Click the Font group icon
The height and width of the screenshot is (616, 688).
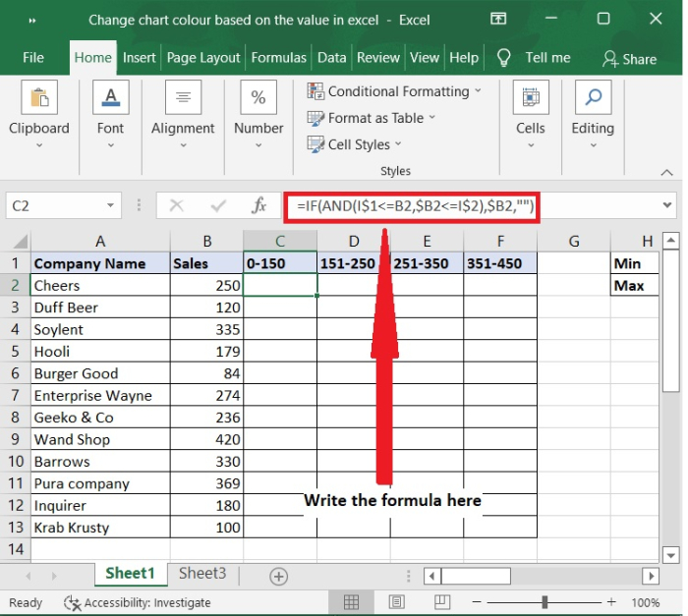[x=110, y=98]
